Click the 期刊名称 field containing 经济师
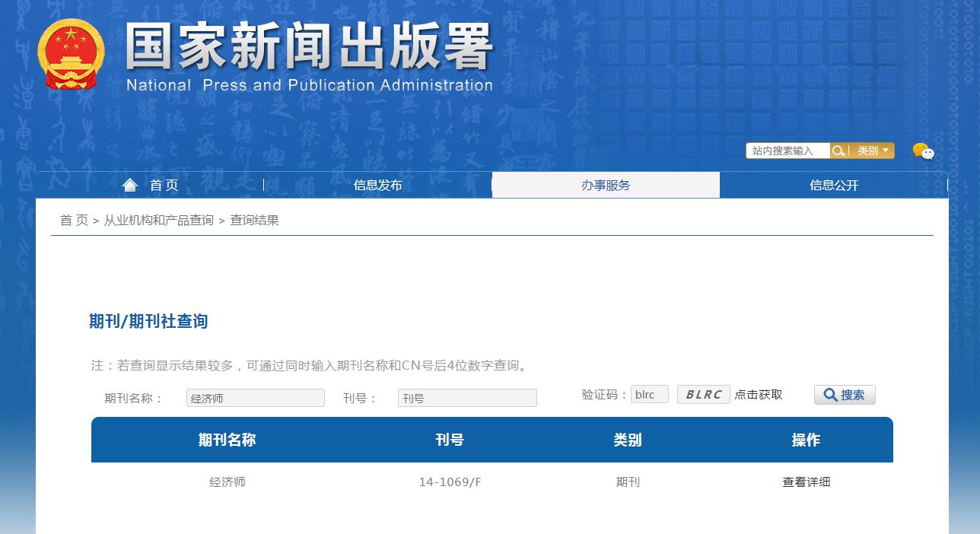Image resolution: width=980 pixels, height=534 pixels. pyautogui.click(x=256, y=397)
